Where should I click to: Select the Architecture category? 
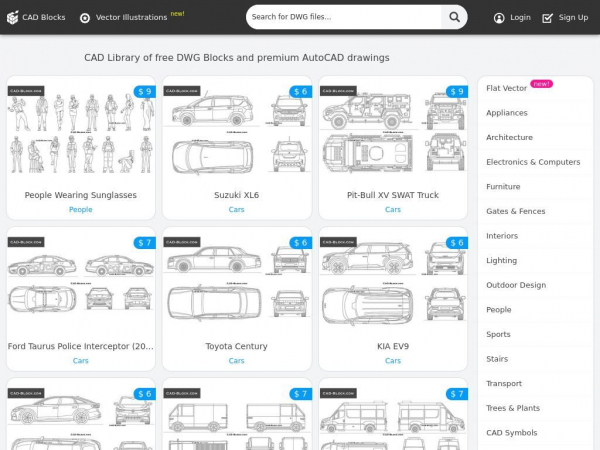pyautogui.click(x=509, y=137)
